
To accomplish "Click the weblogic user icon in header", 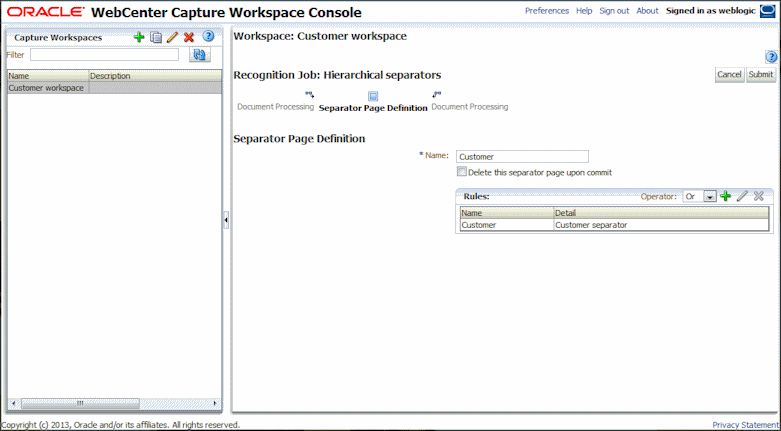I will pyautogui.click(x=768, y=11).
